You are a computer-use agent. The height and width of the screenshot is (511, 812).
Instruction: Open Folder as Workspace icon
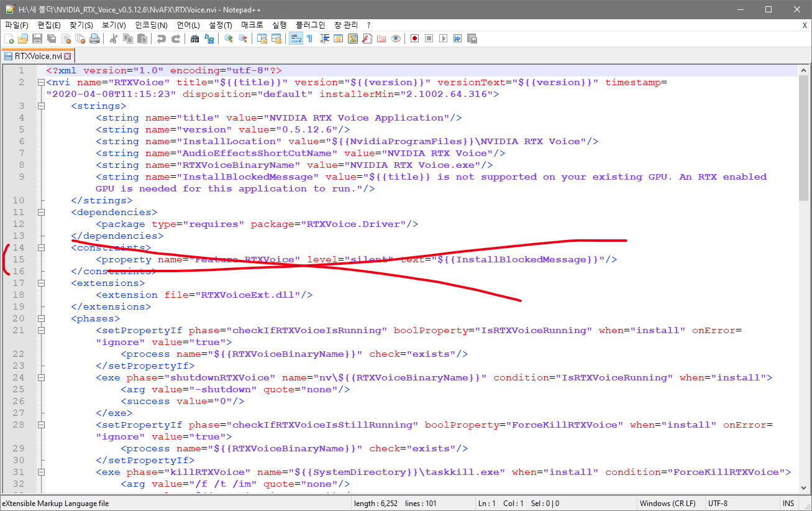pos(381,39)
